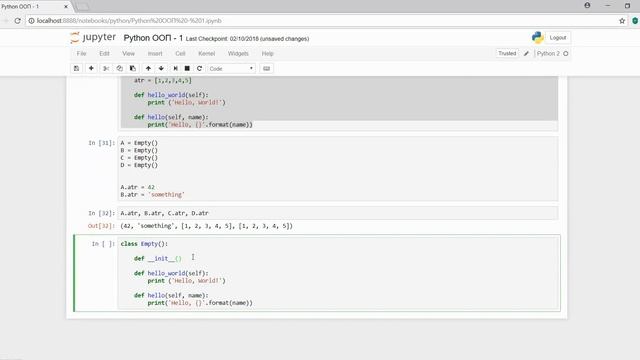Run the current cell icon
640x360 pixels.
tap(176, 69)
